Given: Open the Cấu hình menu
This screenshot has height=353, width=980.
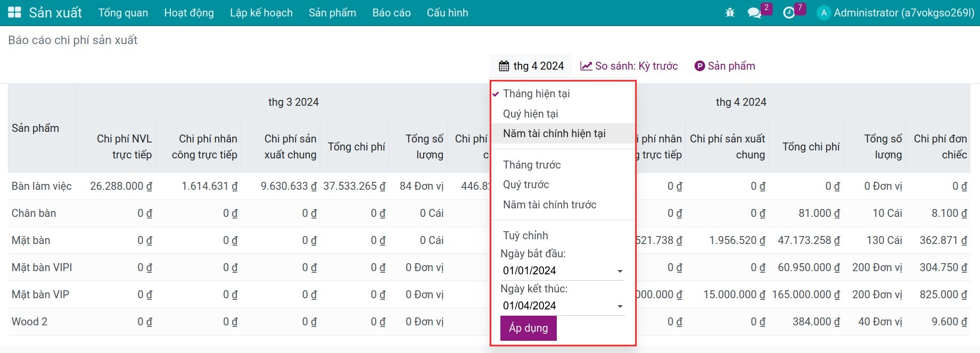Looking at the screenshot, I should click(447, 13).
